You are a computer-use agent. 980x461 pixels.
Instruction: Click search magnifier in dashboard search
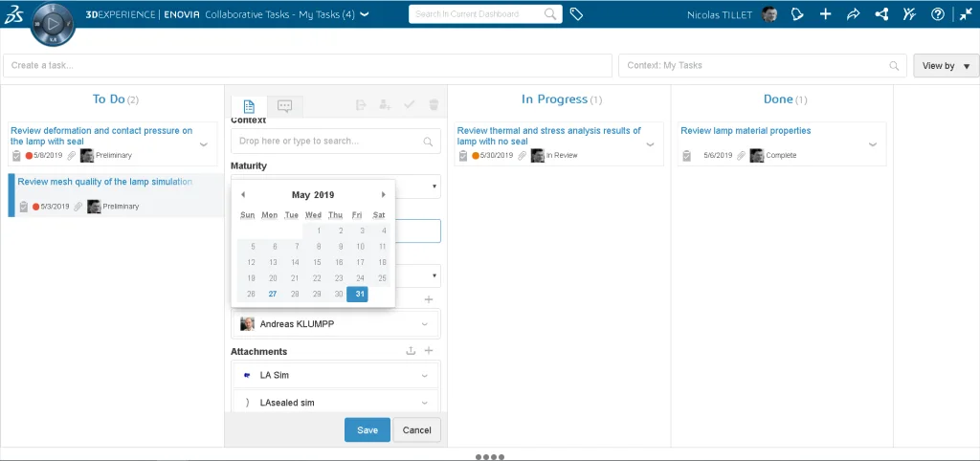tap(550, 14)
